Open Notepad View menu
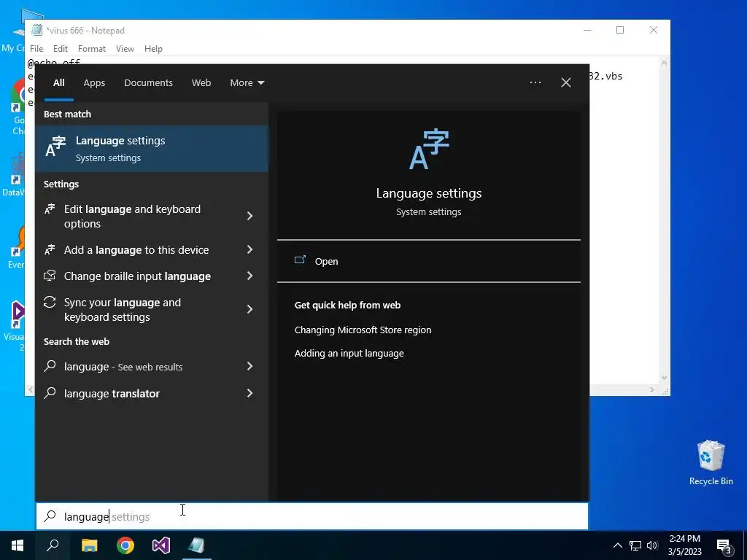 (x=125, y=49)
